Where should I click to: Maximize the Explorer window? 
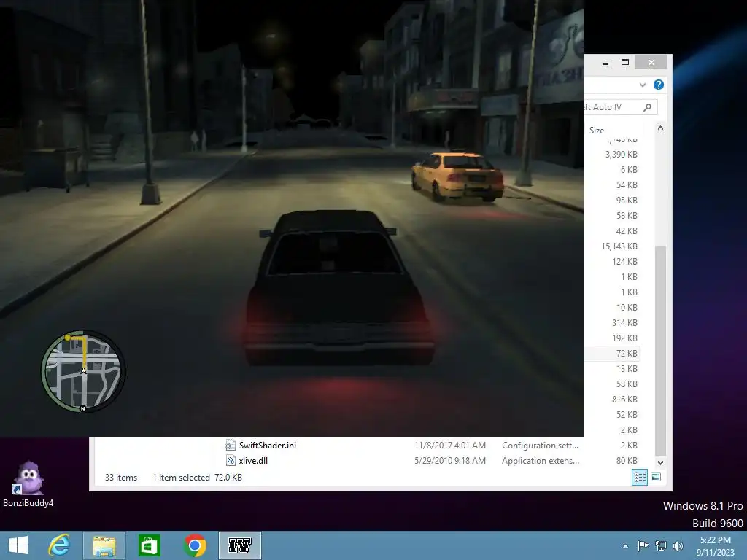tap(625, 63)
